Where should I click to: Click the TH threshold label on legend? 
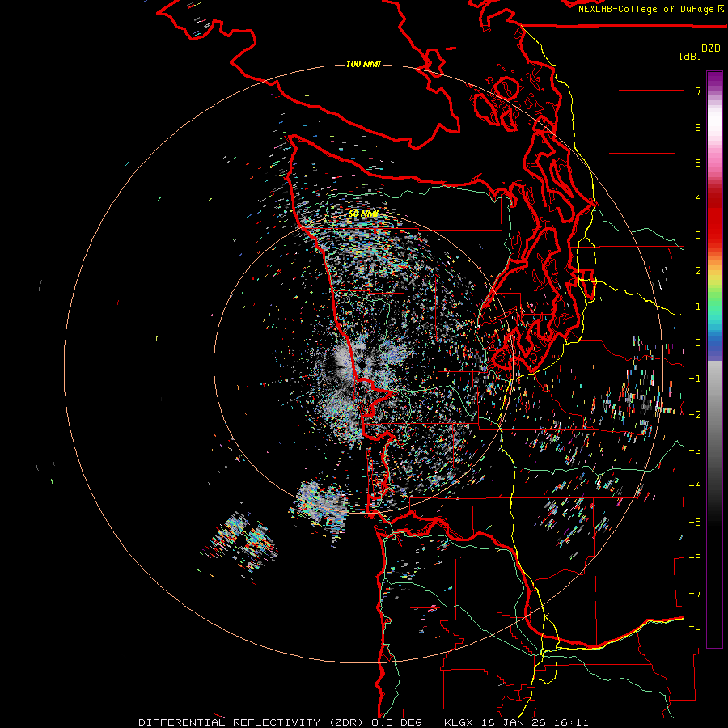tap(695, 630)
